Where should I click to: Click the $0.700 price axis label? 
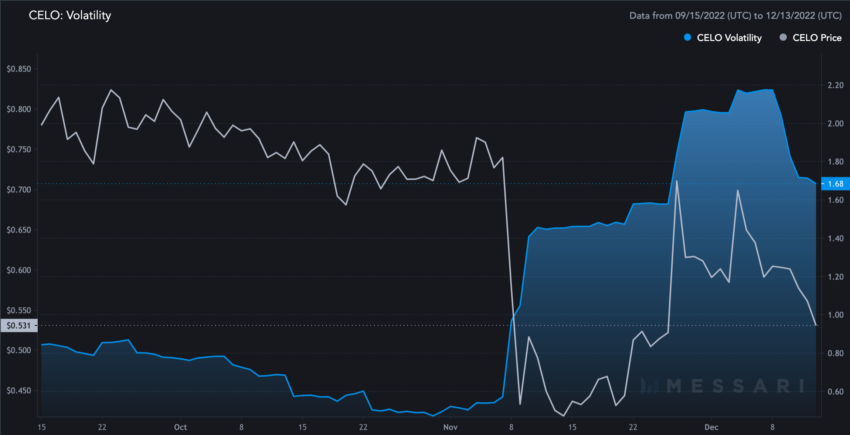(18, 189)
